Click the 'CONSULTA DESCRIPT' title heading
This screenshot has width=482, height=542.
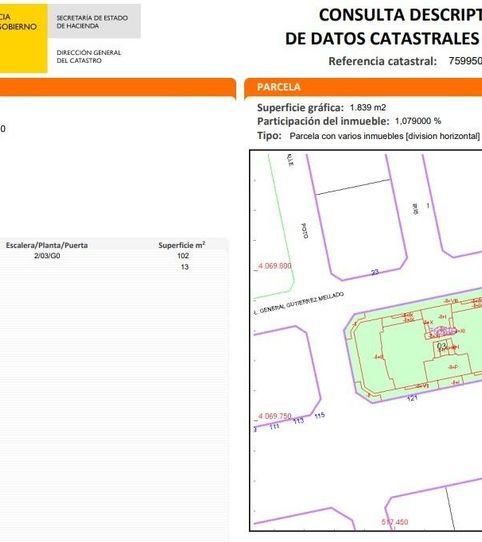400,15
